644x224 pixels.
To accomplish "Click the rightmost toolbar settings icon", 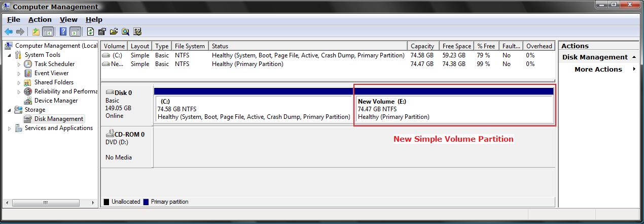I will pos(137,31).
